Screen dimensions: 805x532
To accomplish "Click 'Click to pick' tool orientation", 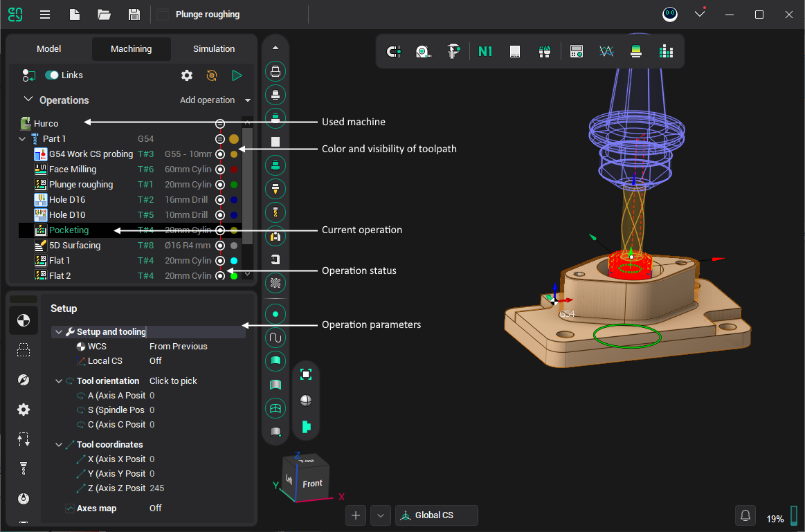I will pos(173,381).
